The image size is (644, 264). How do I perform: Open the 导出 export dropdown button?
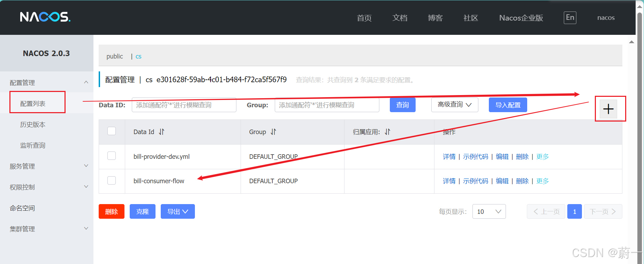pos(178,211)
